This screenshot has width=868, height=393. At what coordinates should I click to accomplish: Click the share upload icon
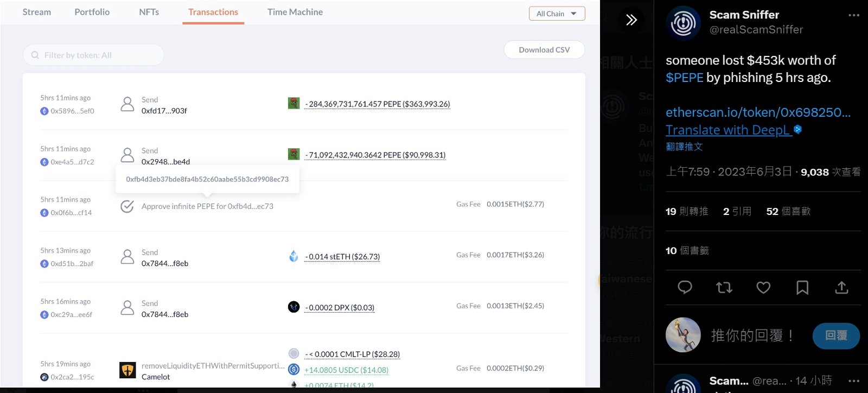pyautogui.click(x=841, y=287)
